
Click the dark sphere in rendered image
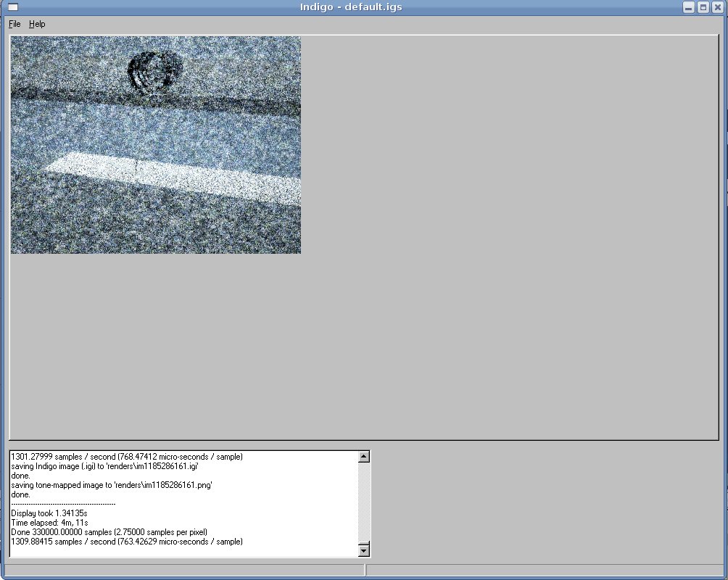click(154, 71)
